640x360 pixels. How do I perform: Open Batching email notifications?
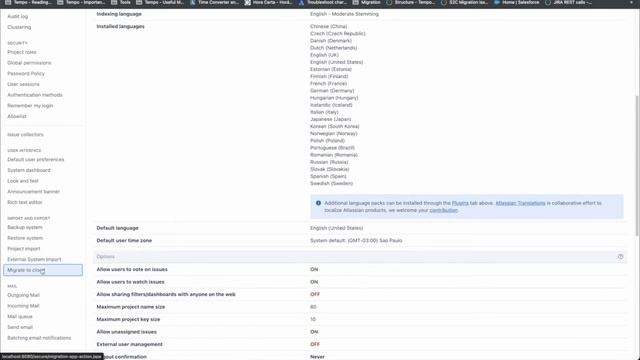(39, 338)
